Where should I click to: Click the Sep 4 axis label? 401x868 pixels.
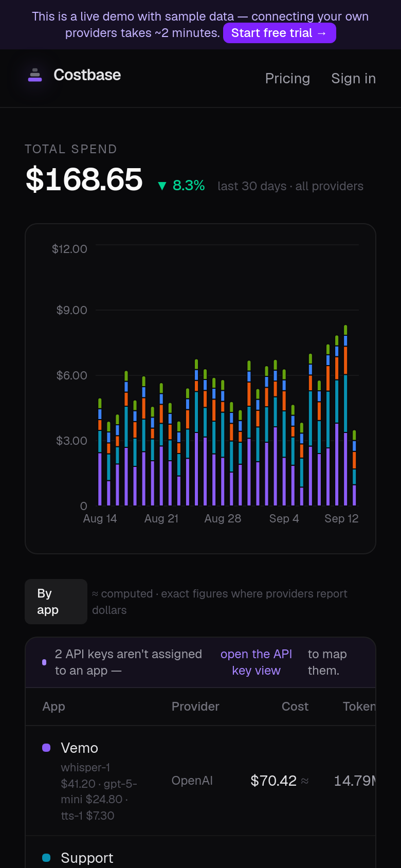tap(284, 518)
